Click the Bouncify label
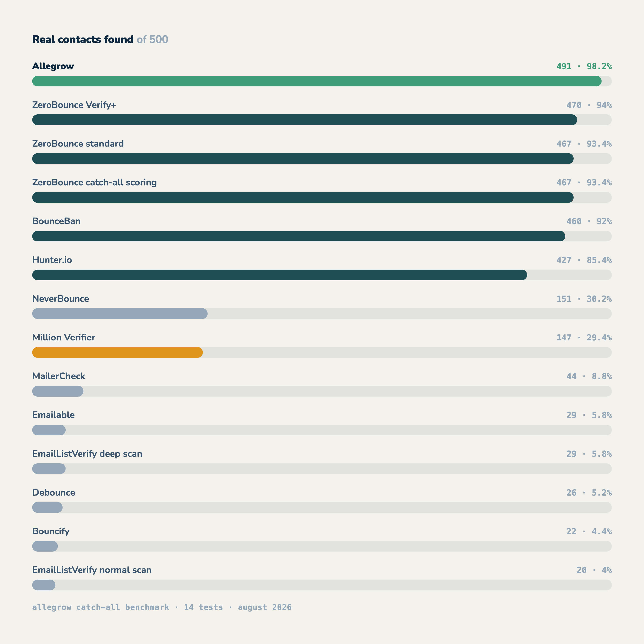The width and height of the screenshot is (644, 644). (51, 531)
